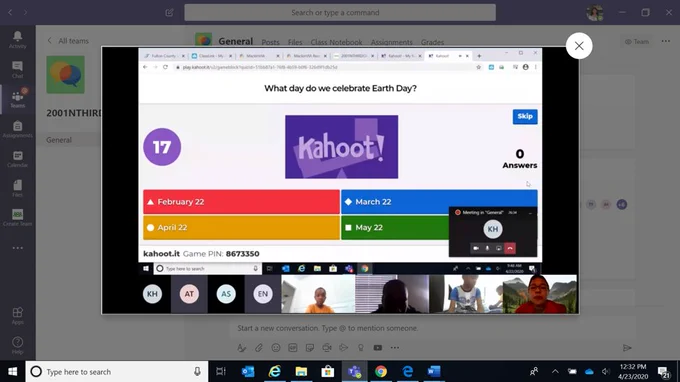
Task: Click the Meet now camera icon
Action: (327, 348)
